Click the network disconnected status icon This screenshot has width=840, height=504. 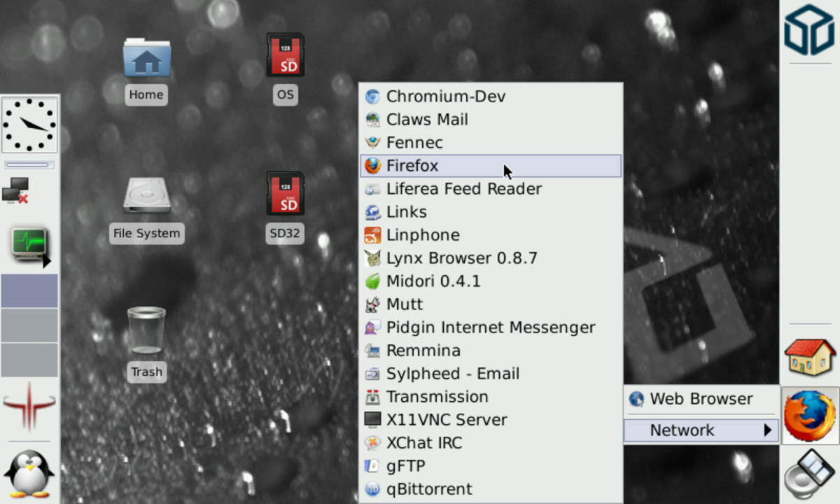[15, 190]
